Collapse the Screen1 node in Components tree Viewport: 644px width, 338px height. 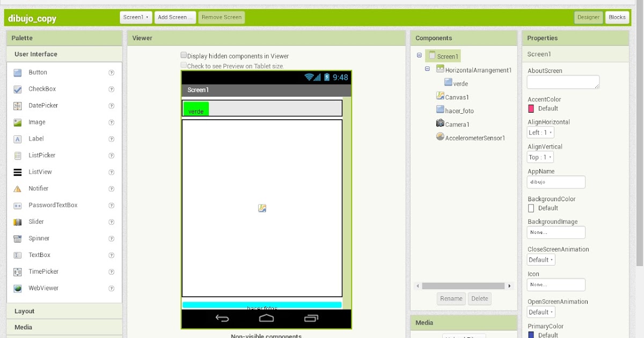click(x=419, y=55)
